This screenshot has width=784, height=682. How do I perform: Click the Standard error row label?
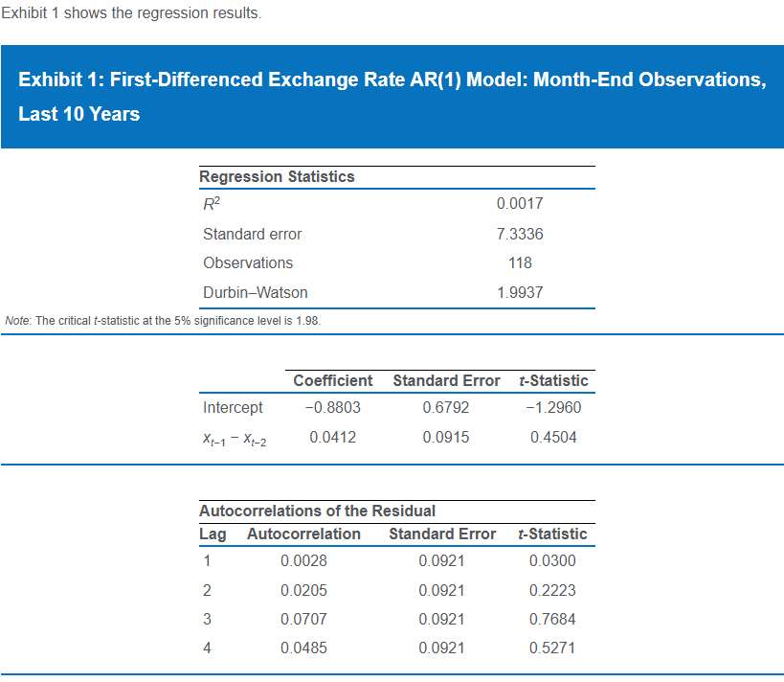(252, 234)
